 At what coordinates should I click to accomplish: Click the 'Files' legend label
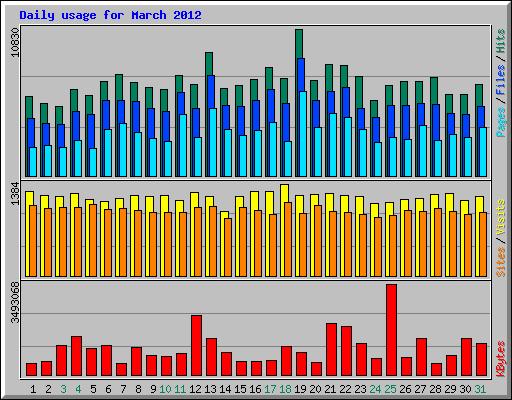501,79
